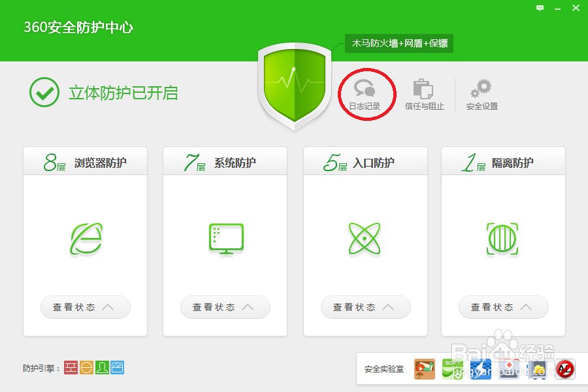Image resolution: width=588 pixels, height=392 pixels.
Task: Click the monitor system protection icon
Action: coord(226,238)
